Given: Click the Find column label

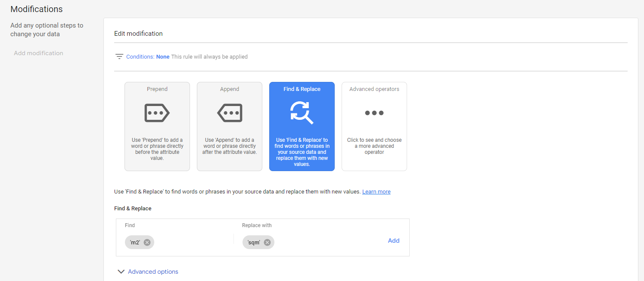Looking at the screenshot, I should pyautogui.click(x=130, y=225).
